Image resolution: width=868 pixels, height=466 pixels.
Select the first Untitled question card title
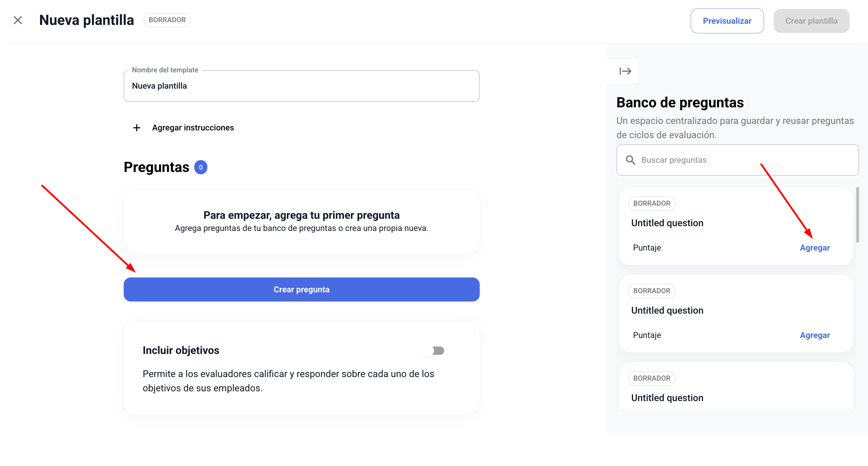667,223
